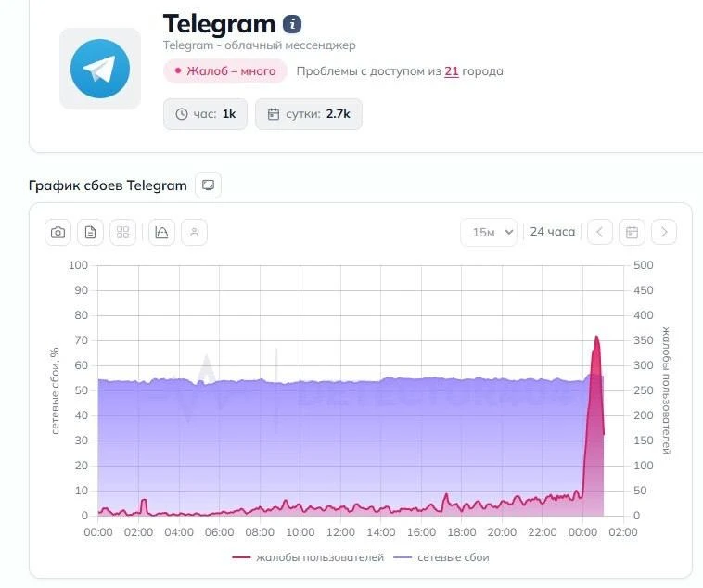The height and width of the screenshot is (588, 703).
Task: Click the '24 часа' range label
Action: [553, 232]
